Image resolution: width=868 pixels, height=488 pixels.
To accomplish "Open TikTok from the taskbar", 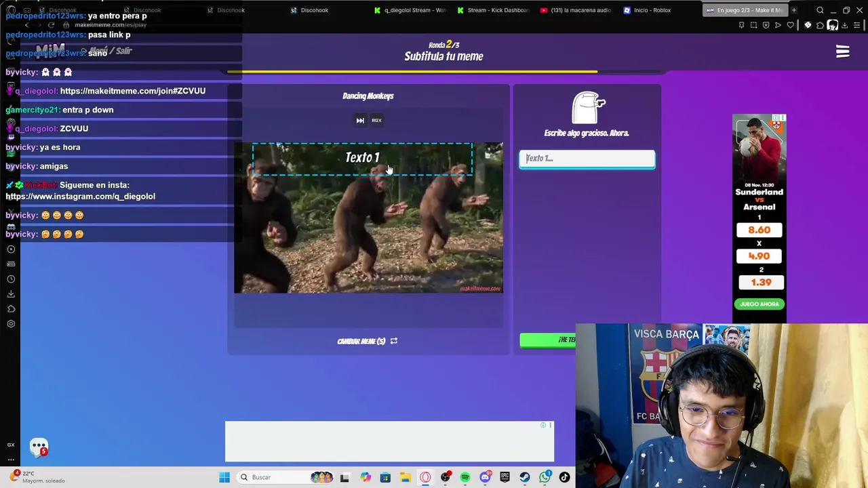I will (x=564, y=477).
